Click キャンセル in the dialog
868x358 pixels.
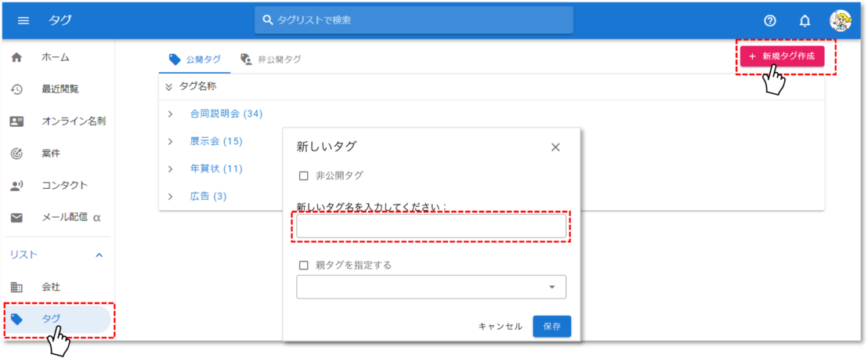tap(501, 327)
